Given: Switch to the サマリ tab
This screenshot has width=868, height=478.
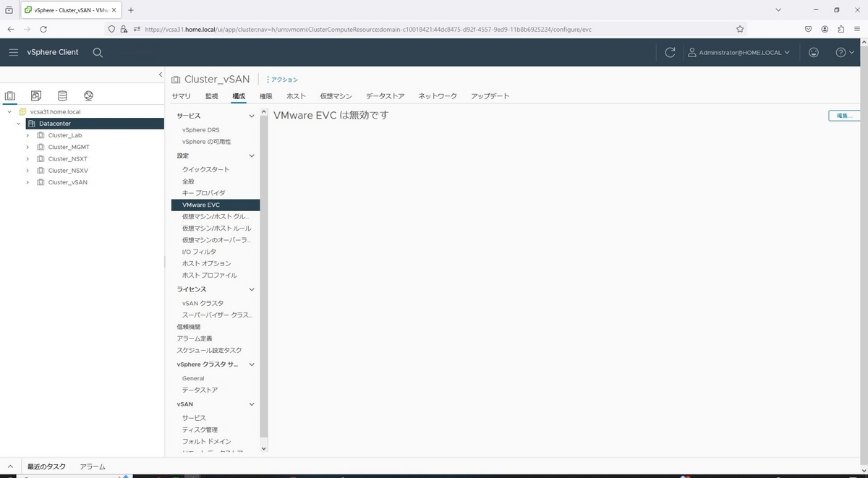Looking at the screenshot, I should coord(181,96).
